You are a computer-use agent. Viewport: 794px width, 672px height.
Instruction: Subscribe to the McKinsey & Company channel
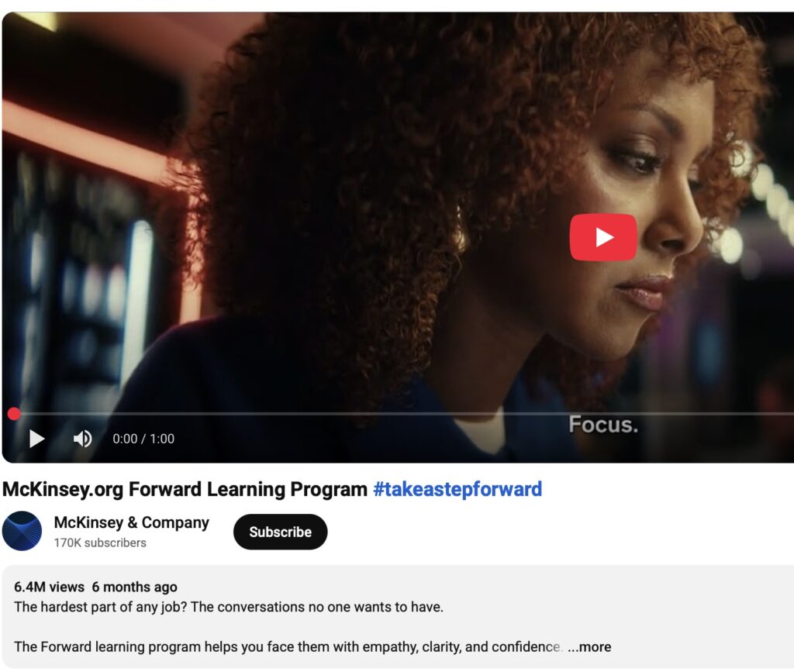click(x=280, y=532)
